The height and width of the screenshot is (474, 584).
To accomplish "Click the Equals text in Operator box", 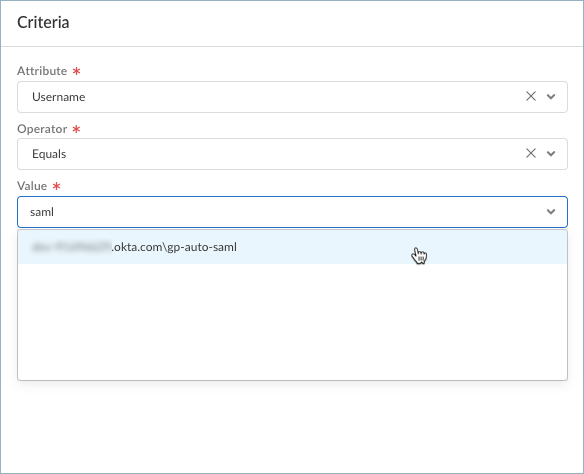I will coord(49,154).
